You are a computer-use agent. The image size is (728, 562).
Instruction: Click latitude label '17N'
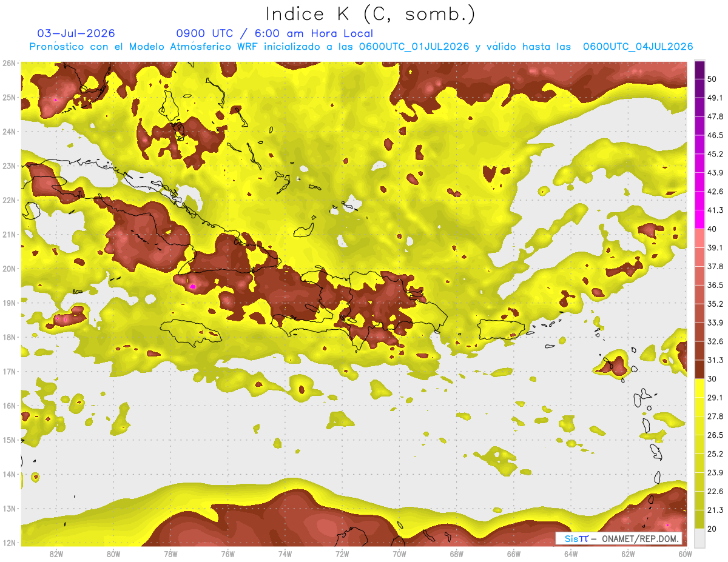click(10, 372)
